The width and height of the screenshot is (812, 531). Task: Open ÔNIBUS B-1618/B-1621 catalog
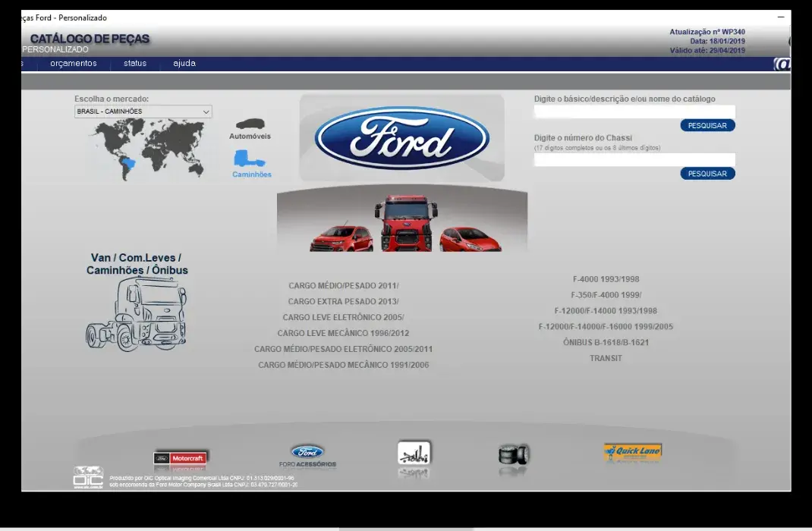[x=606, y=342]
